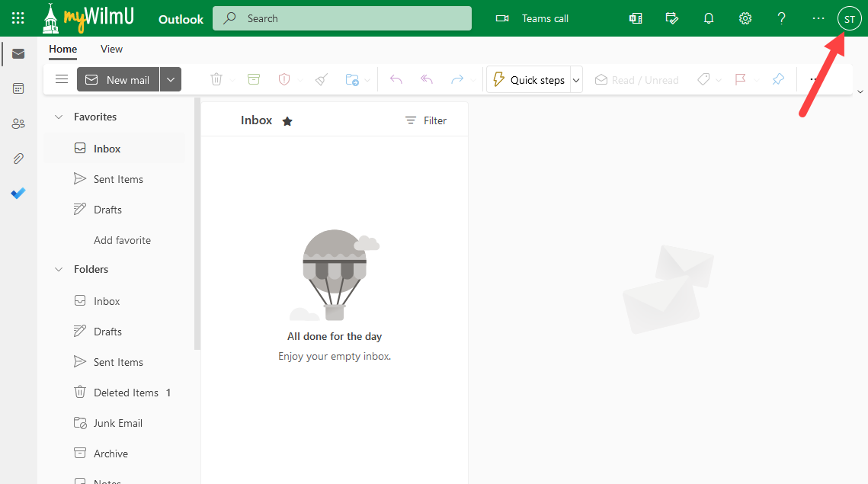Collapse the Favorites section

59,116
